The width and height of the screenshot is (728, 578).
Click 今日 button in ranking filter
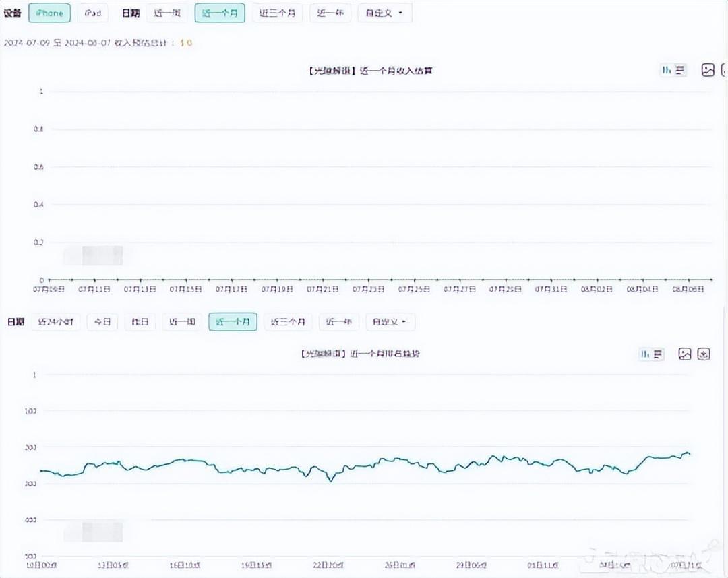pyautogui.click(x=102, y=322)
